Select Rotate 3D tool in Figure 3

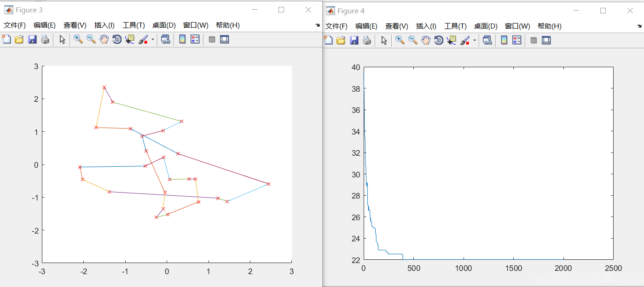[117, 40]
